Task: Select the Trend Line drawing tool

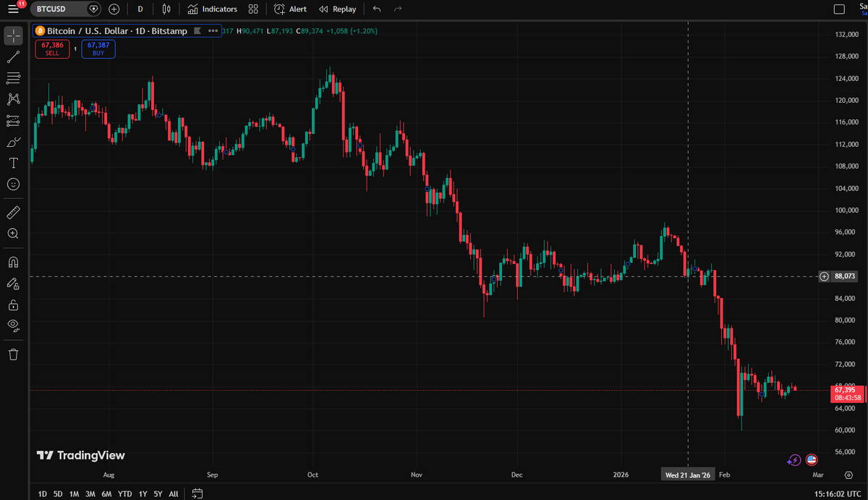Action: tap(12, 56)
